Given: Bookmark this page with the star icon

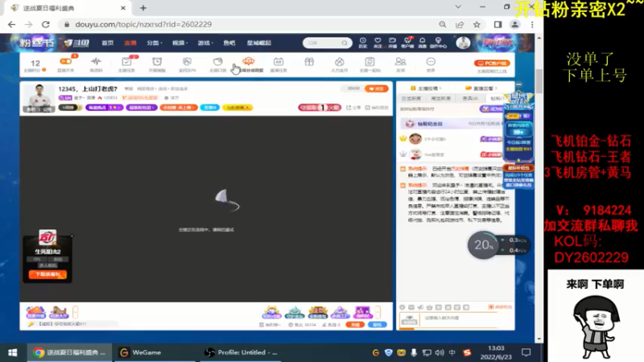Looking at the screenshot, I should point(477,25).
